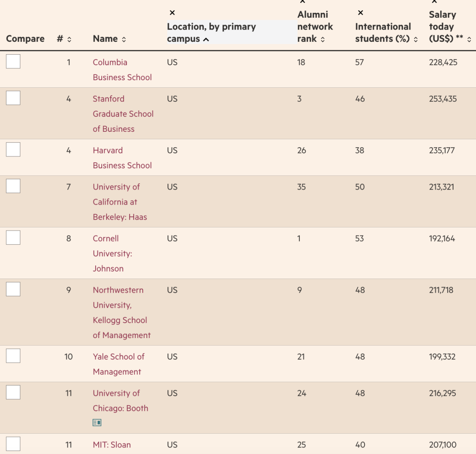Viewport: 476px width, 454px height.
Task: Visit University of California at Berkeley: Haas
Action: pos(119,202)
